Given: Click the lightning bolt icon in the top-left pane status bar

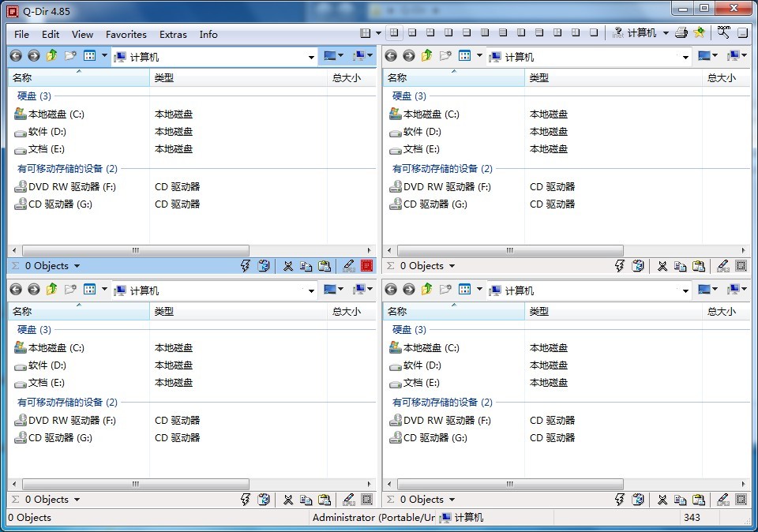Looking at the screenshot, I should [245, 266].
